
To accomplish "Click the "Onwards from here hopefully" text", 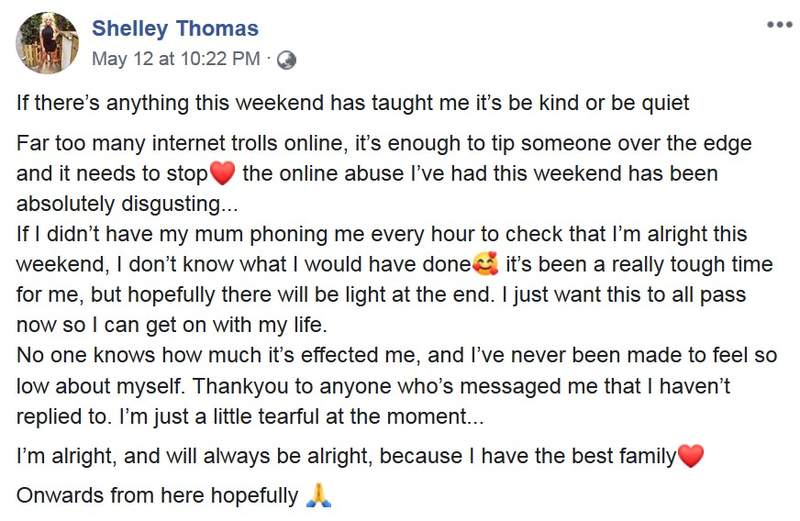I will coord(157,496).
